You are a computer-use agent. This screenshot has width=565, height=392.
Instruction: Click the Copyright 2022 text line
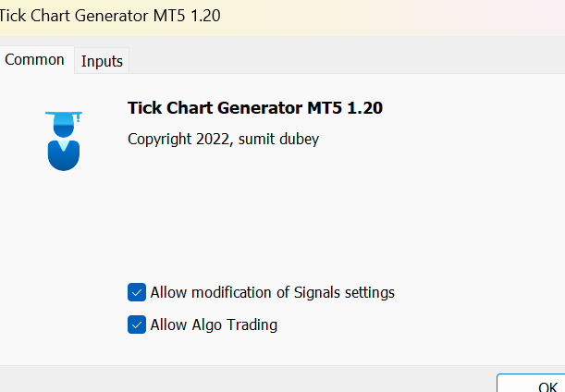[222, 139]
